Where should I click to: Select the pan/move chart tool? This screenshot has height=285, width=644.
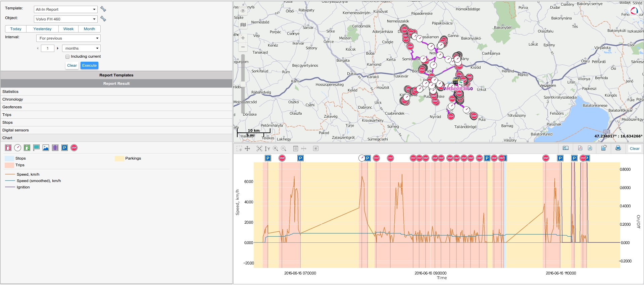247,149
